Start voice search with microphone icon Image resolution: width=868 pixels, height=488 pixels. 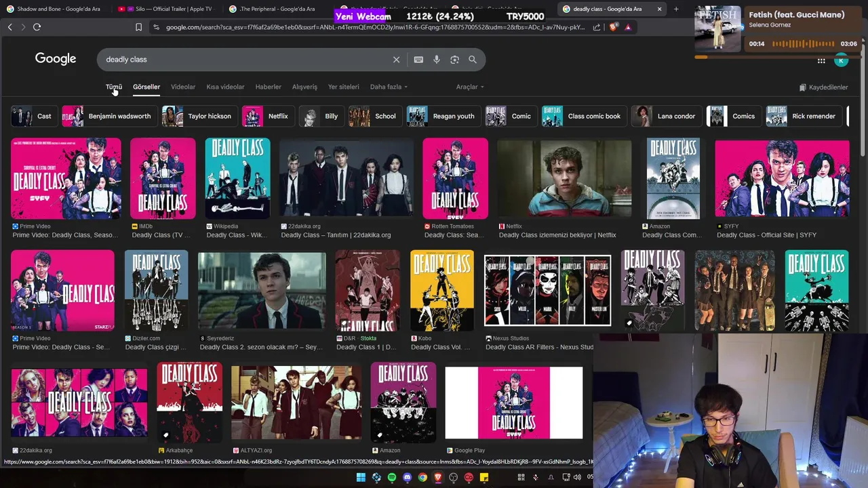click(x=437, y=60)
